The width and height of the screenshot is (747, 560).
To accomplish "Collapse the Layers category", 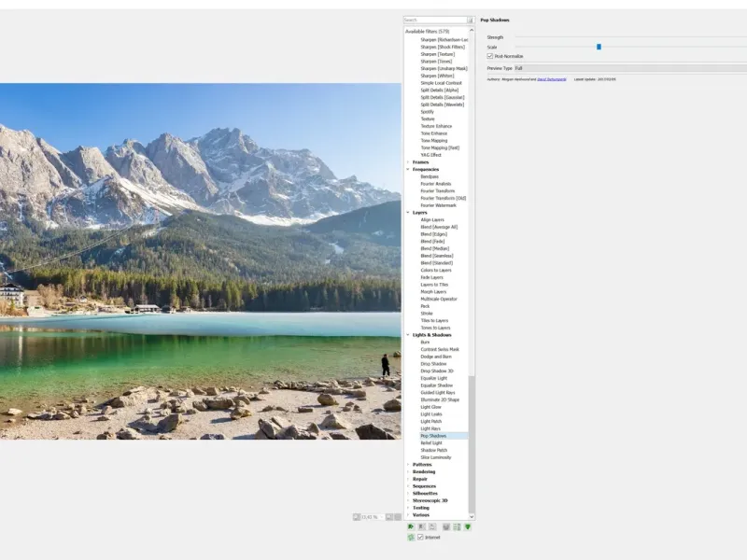I will (408, 213).
